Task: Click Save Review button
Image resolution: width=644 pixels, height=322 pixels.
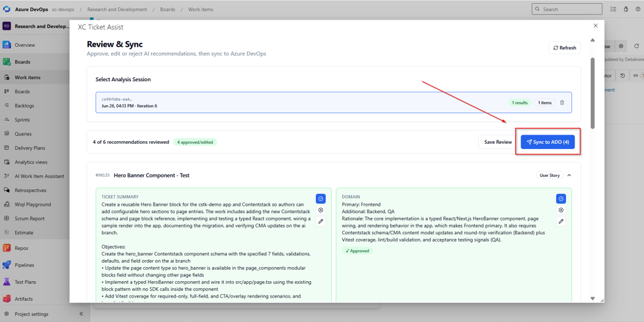Action: point(498,142)
